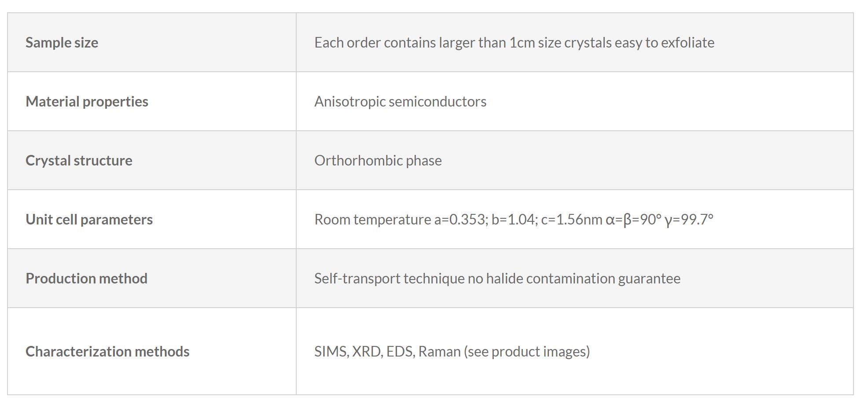Select the "Anisotropic semiconductors" value
The image size is (868, 408).
[400, 102]
